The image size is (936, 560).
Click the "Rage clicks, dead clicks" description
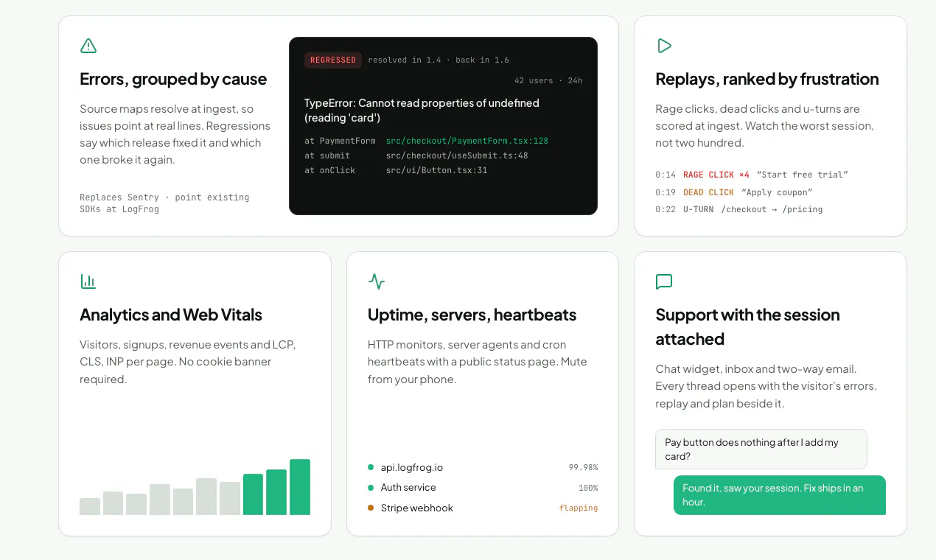pos(764,125)
